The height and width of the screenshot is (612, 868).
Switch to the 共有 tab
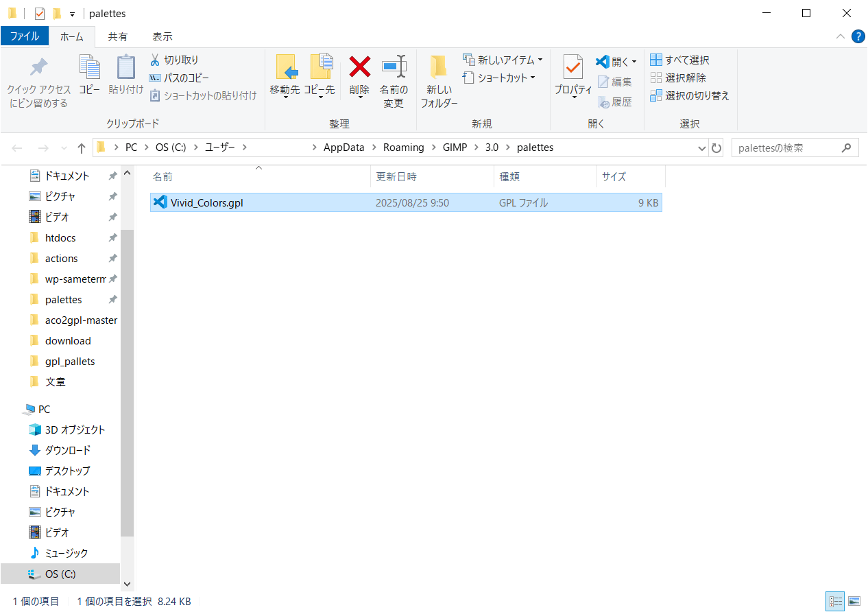click(118, 36)
